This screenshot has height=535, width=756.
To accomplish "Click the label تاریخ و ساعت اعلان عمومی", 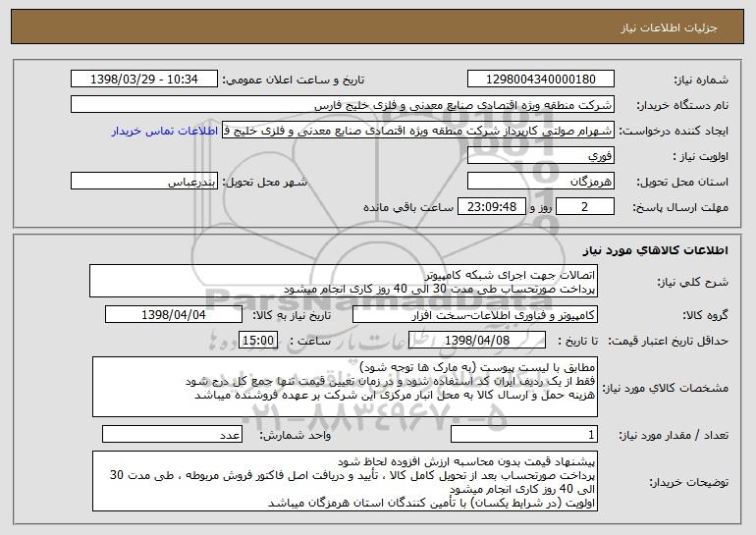I will coord(294,80).
